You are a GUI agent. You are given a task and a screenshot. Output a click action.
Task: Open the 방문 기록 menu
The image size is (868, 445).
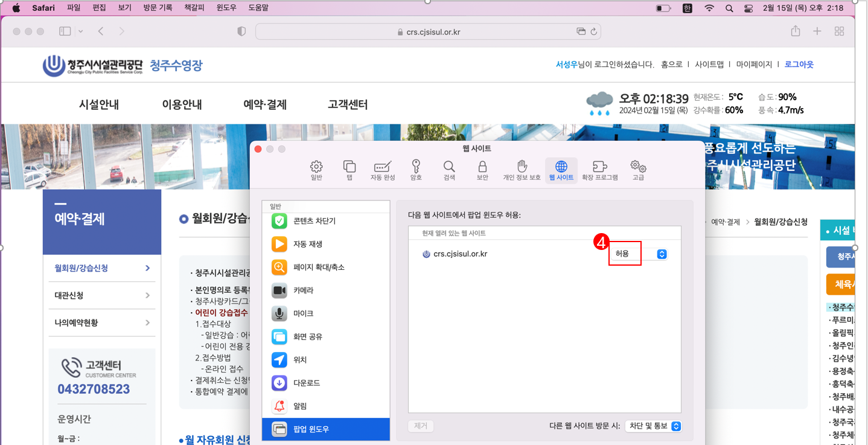pos(158,8)
